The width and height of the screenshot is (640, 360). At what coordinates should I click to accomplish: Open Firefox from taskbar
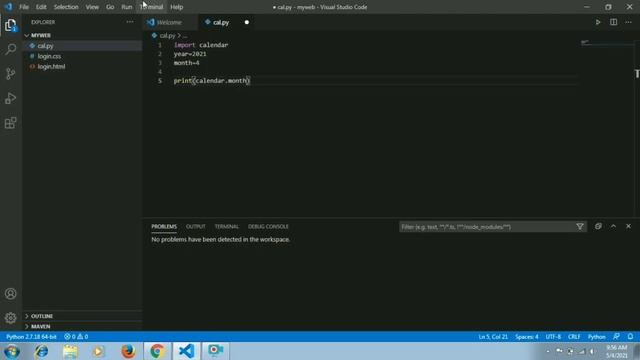[x=128, y=351]
